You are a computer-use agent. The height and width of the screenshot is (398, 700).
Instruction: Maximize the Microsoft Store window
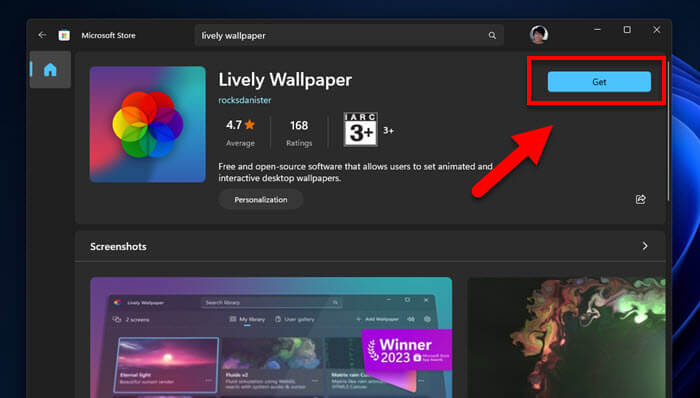point(627,29)
